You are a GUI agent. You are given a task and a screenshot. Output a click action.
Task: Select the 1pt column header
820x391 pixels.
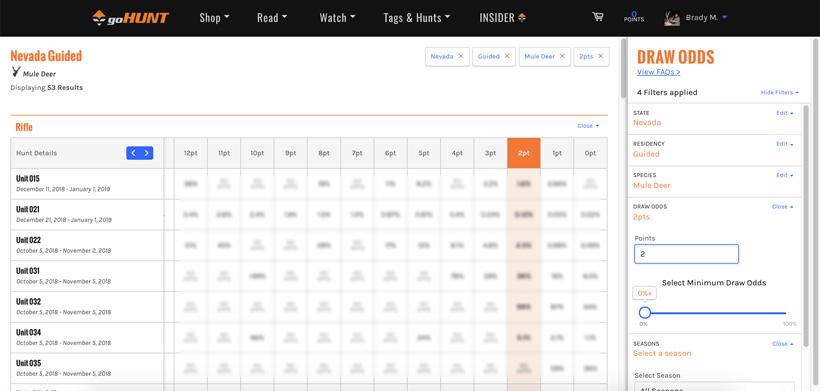click(x=557, y=153)
